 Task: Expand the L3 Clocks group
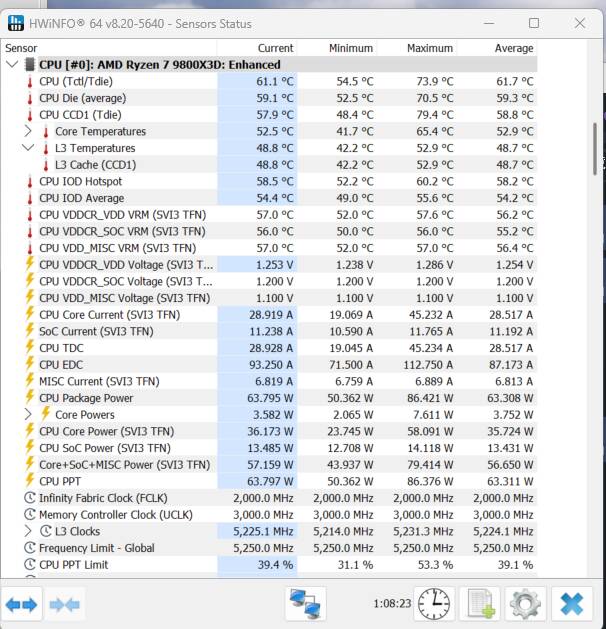(28, 531)
